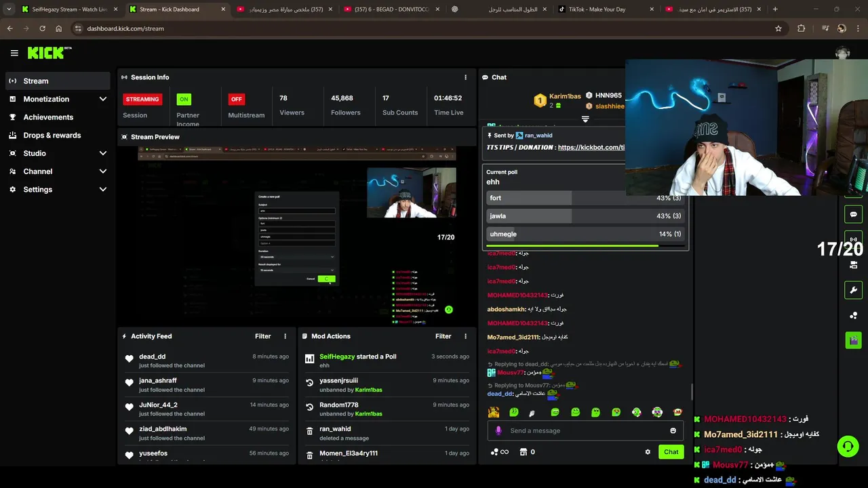The width and height of the screenshot is (868, 488).
Task: Click the 01:46:52 Time Live value
Action: coord(448,98)
